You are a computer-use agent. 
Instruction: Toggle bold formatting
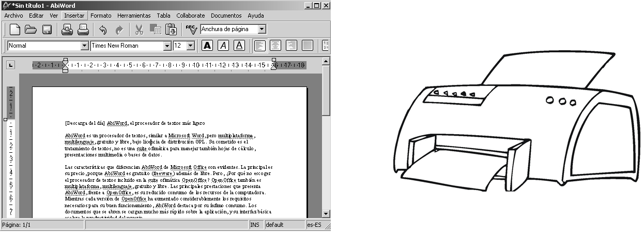207,46
